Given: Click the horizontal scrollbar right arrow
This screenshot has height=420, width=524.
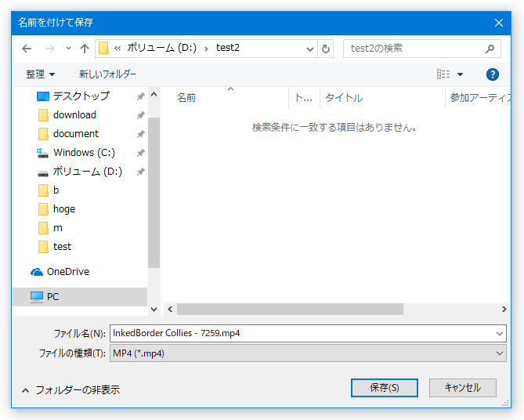Looking at the screenshot, I should pyautogui.click(x=504, y=309).
